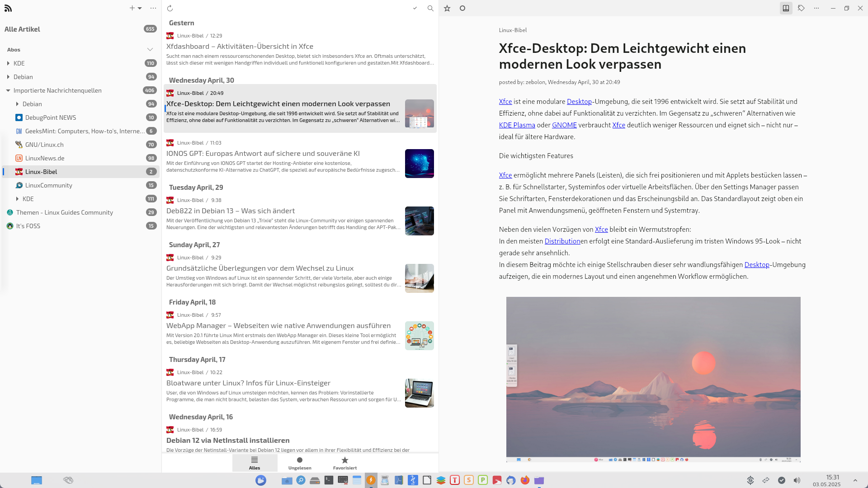Screen dimensions: 868x488
Task: Open IONOS GPT article entry
Action: (x=300, y=158)
